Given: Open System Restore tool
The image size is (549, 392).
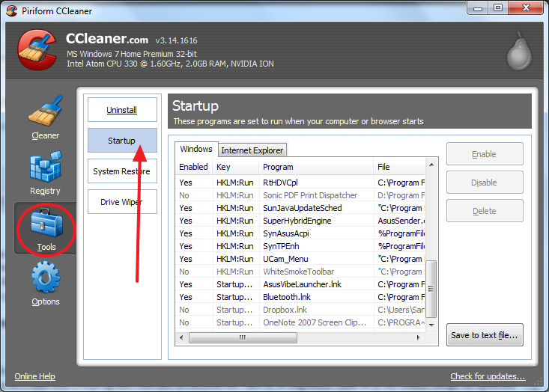Looking at the screenshot, I should 122,171.
